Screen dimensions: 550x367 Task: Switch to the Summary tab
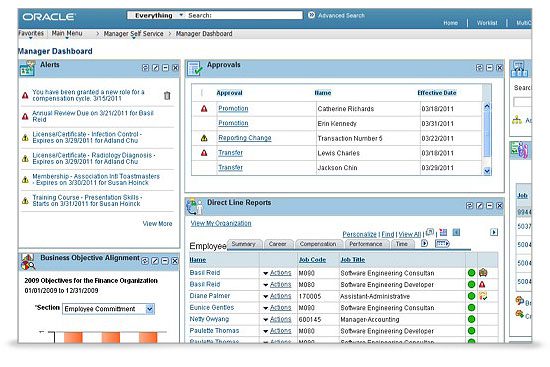coord(244,244)
